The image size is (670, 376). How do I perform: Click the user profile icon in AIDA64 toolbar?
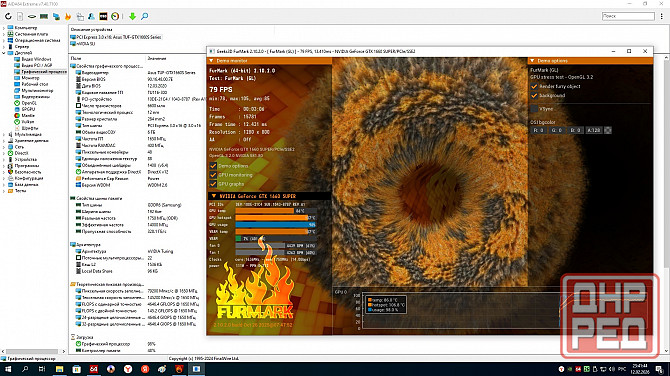[x=91, y=16]
